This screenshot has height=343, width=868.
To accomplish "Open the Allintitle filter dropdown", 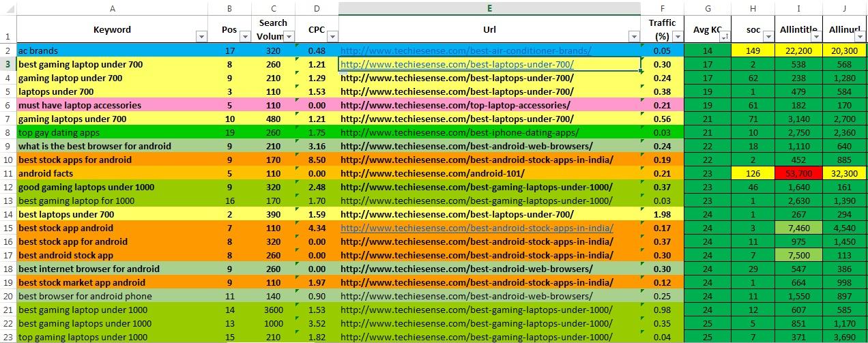I will (815, 37).
